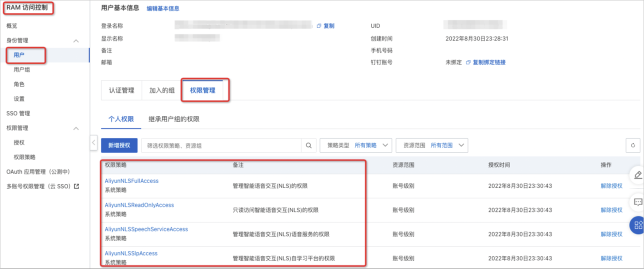Open the 资源范围 dropdown
644x269 pixels.
(x=432, y=145)
